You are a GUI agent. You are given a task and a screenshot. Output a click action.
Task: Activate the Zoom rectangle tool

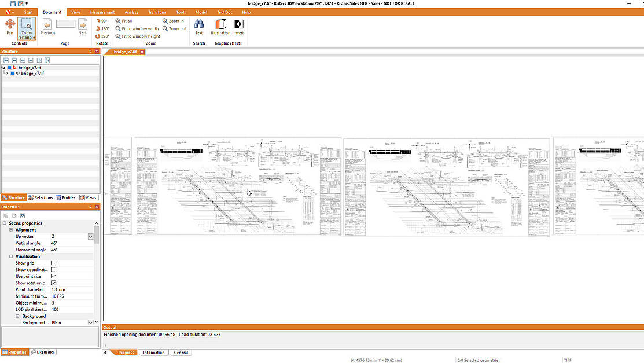point(26,29)
